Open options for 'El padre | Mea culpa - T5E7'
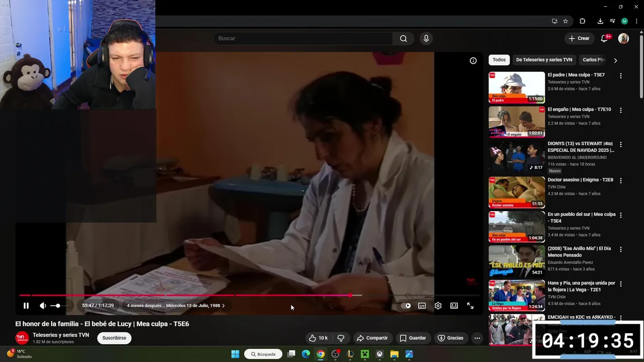This screenshot has width=644, height=362. pos(620,76)
